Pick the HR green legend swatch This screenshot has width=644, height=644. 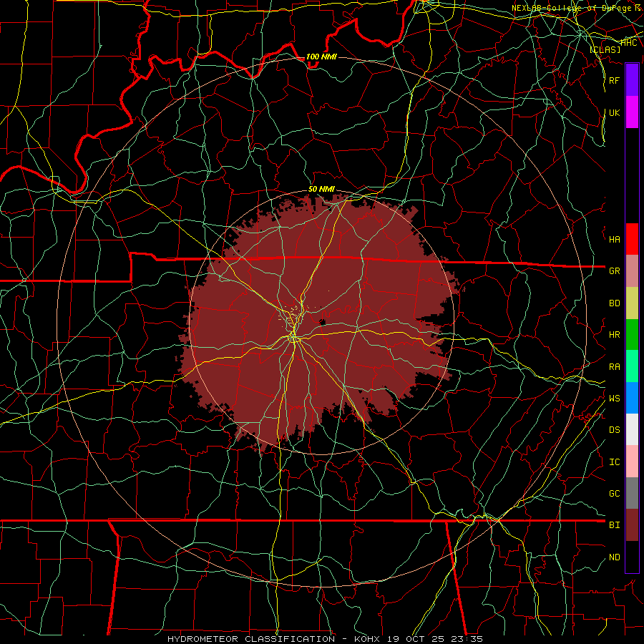tap(632, 335)
